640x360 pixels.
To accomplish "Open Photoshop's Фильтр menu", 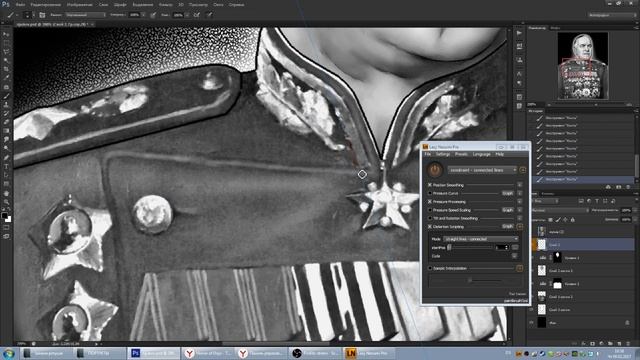I will tap(165, 4).
